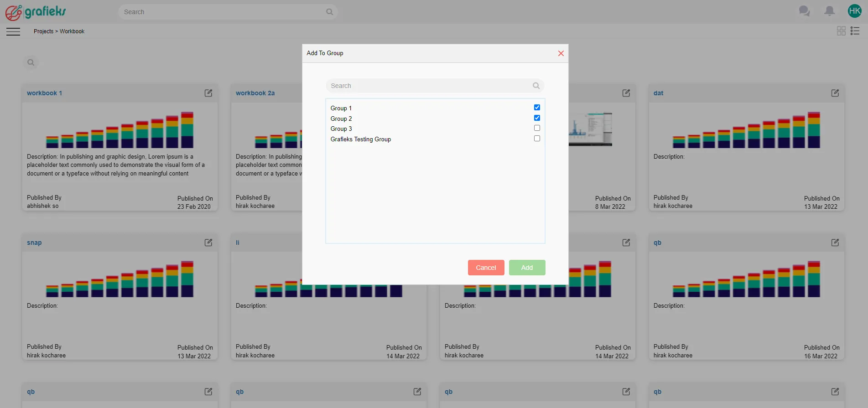The image size is (868, 408).
Task: Check the Group 3 checkbox
Action: tap(537, 128)
